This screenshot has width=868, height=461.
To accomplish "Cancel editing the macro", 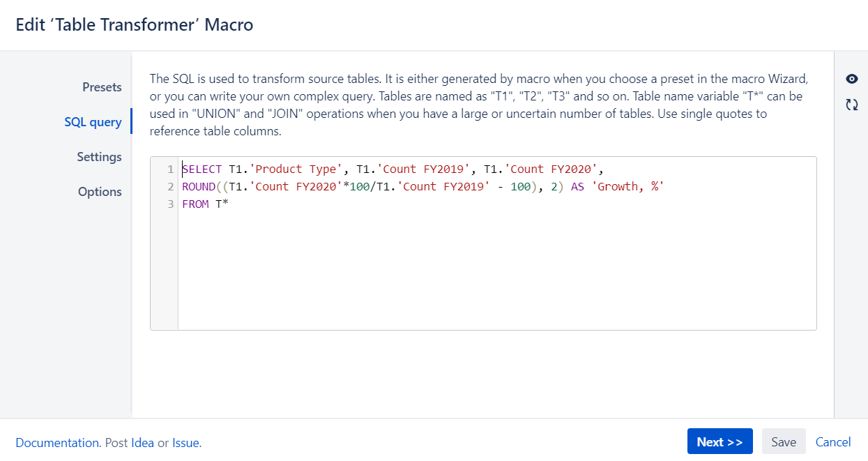I will pyautogui.click(x=833, y=441).
